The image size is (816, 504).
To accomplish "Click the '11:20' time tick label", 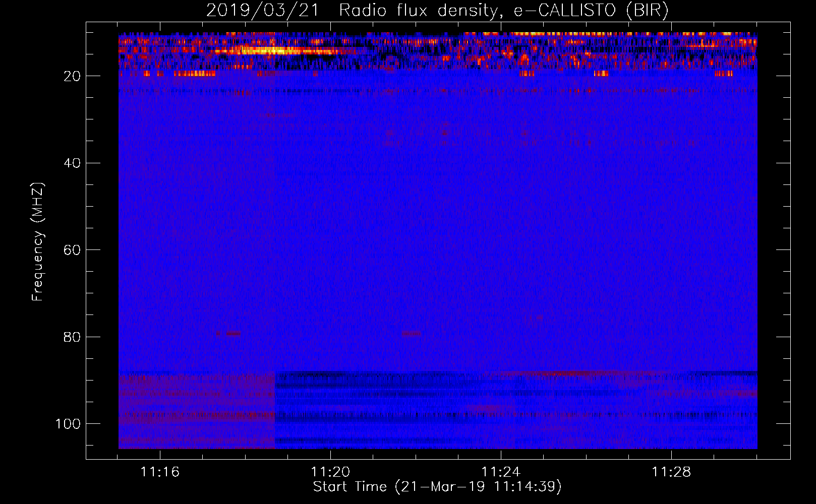I will click(x=330, y=472).
